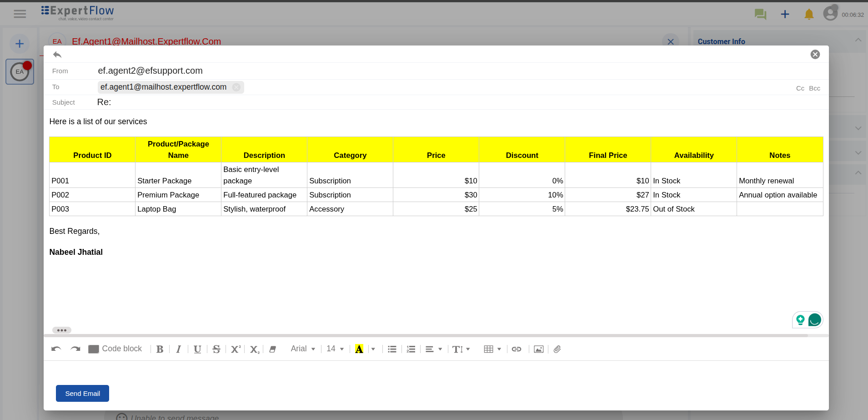Image resolution: width=868 pixels, height=420 pixels.
Task: Click the reply arrow icon
Action: tap(57, 55)
